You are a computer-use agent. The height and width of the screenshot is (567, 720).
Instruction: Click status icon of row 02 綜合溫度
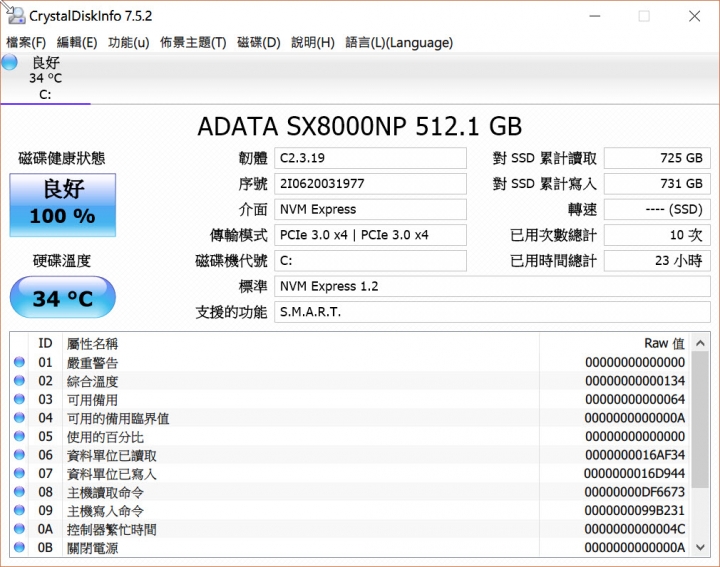point(19,381)
